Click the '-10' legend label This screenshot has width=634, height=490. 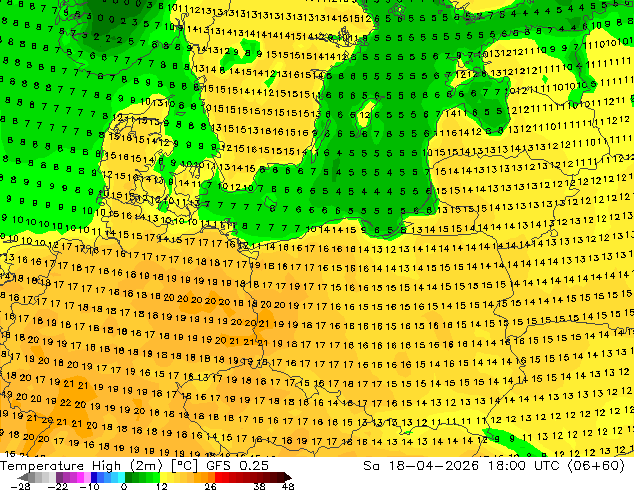(89, 486)
